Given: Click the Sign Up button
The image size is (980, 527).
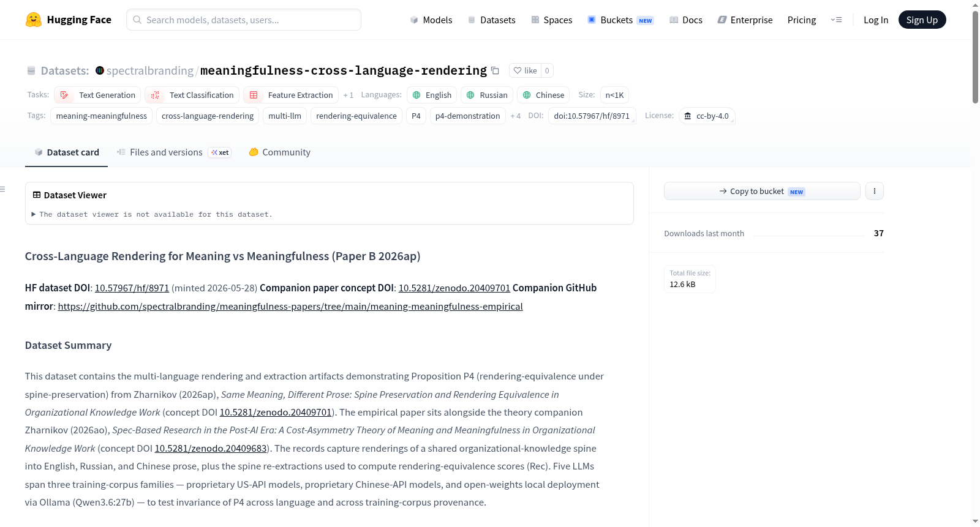Looking at the screenshot, I should 922,20.
